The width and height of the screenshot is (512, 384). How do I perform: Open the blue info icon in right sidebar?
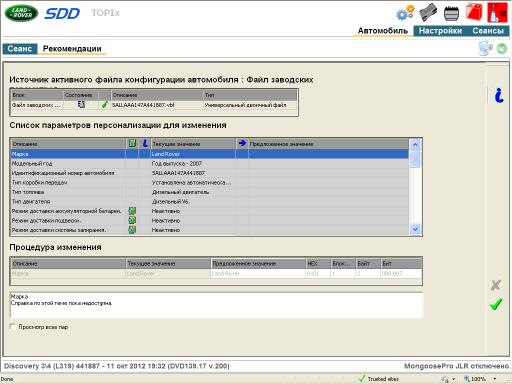pyautogui.click(x=499, y=95)
